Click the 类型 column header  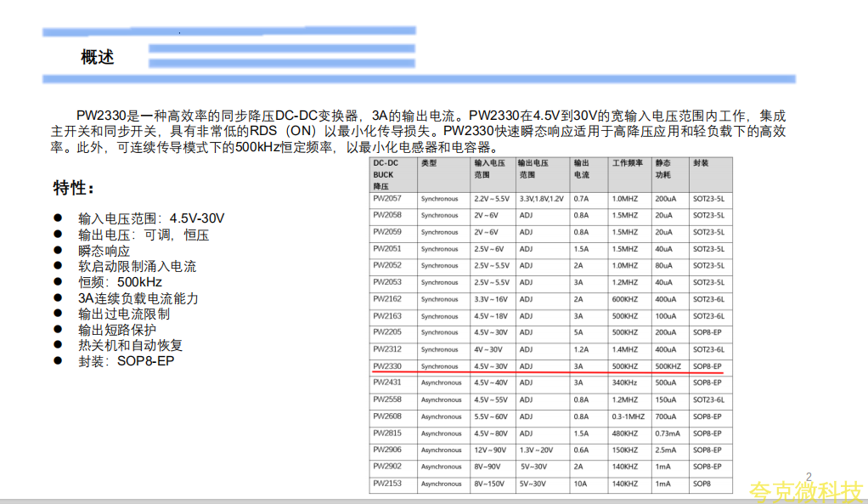[x=429, y=162]
